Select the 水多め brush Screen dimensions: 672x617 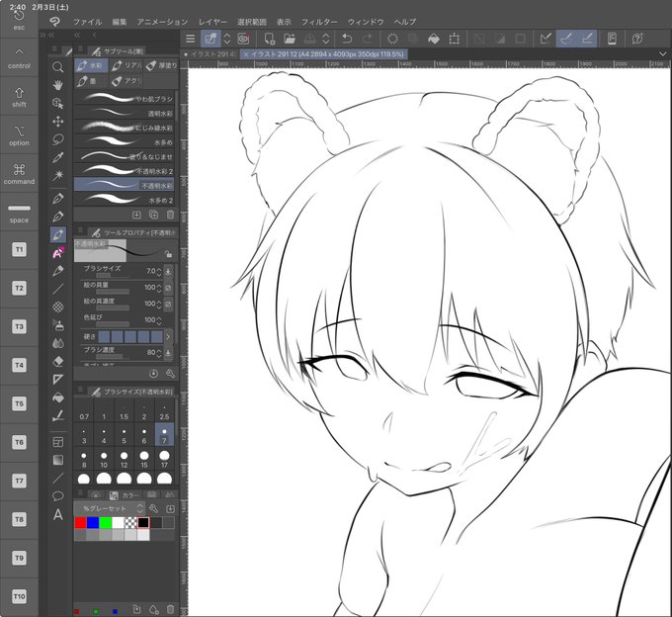125,142
